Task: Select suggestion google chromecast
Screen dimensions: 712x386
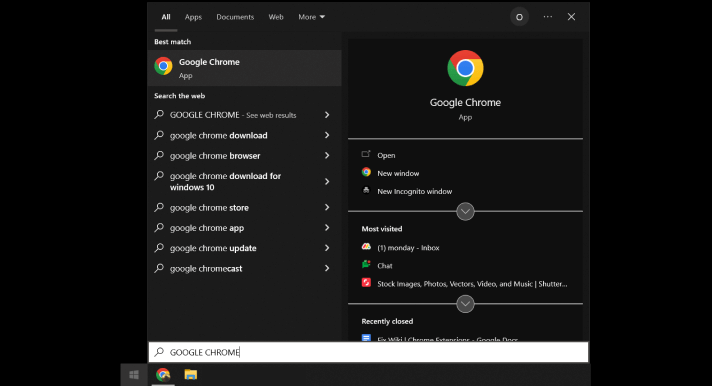Action: [x=206, y=269]
